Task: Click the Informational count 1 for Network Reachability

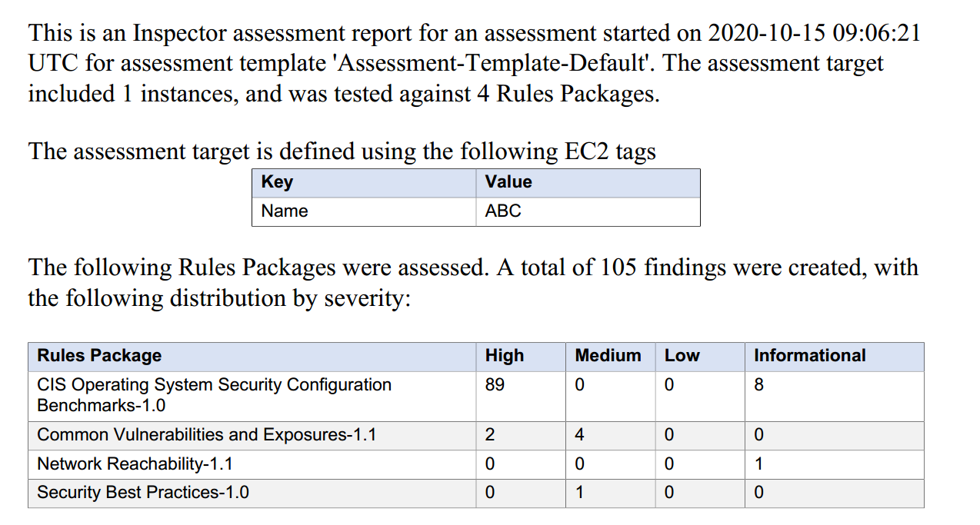Action: 758,464
